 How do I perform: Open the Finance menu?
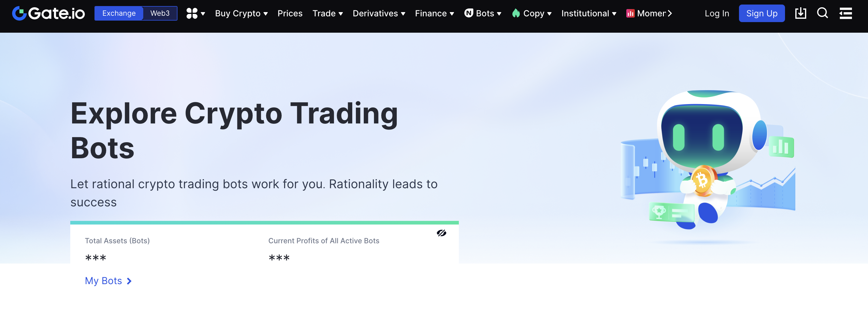point(434,14)
